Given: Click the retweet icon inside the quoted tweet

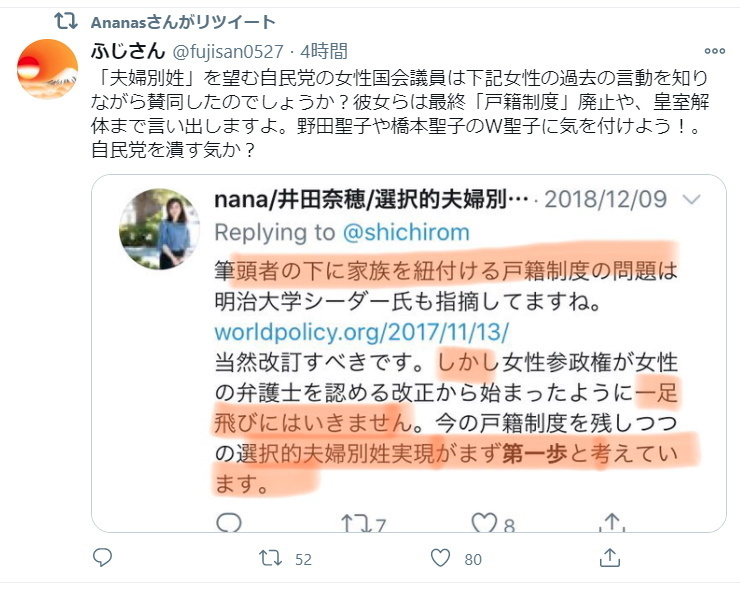Looking at the screenshot, I should (x=356, y=523).
